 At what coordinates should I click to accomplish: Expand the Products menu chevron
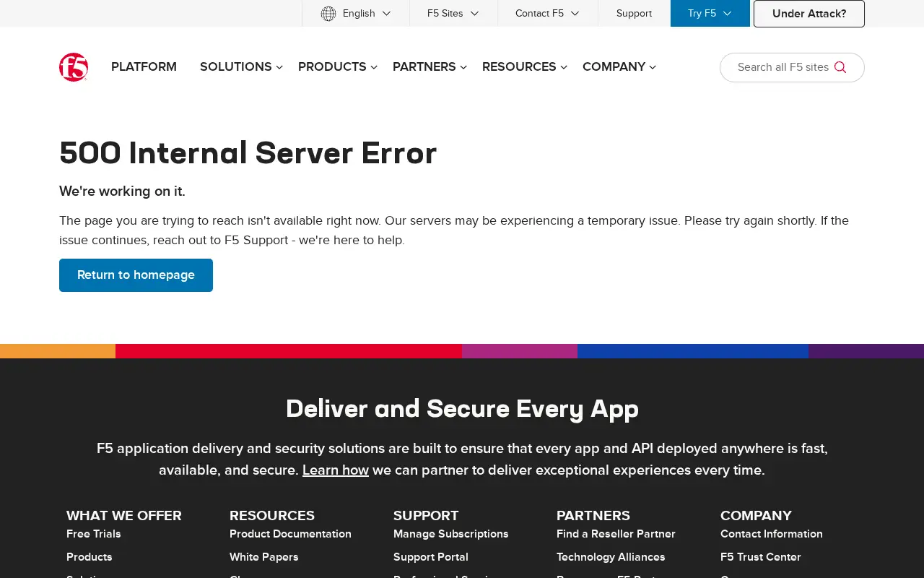coord(374,67)
